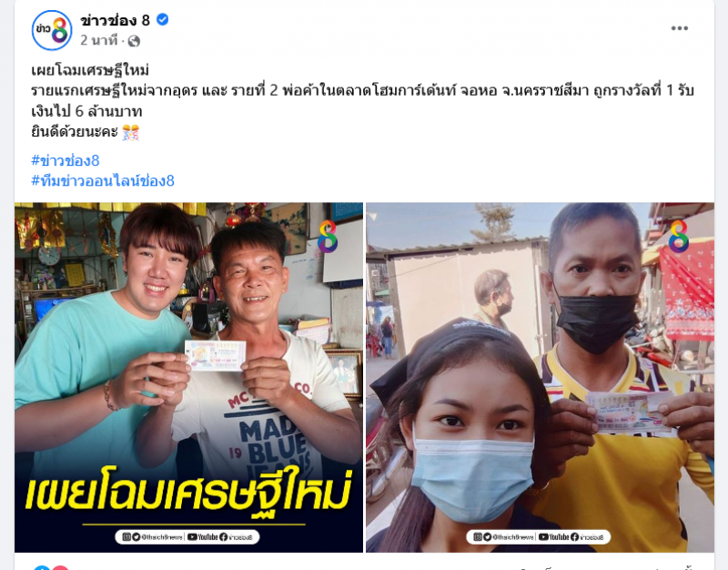Screen dimensions: 728x570
Task: Click the public globe privacy icon
Action: pyautogui.click(x=134, y=41)
